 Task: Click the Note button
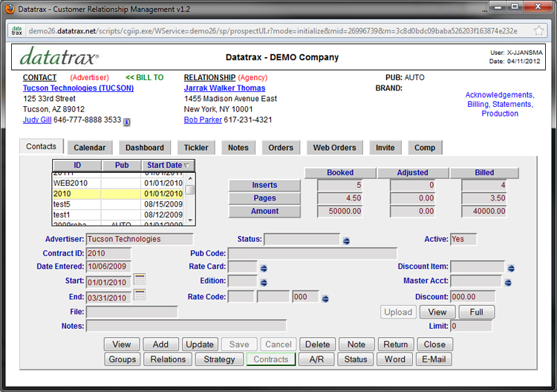click(x=356, y=344)
